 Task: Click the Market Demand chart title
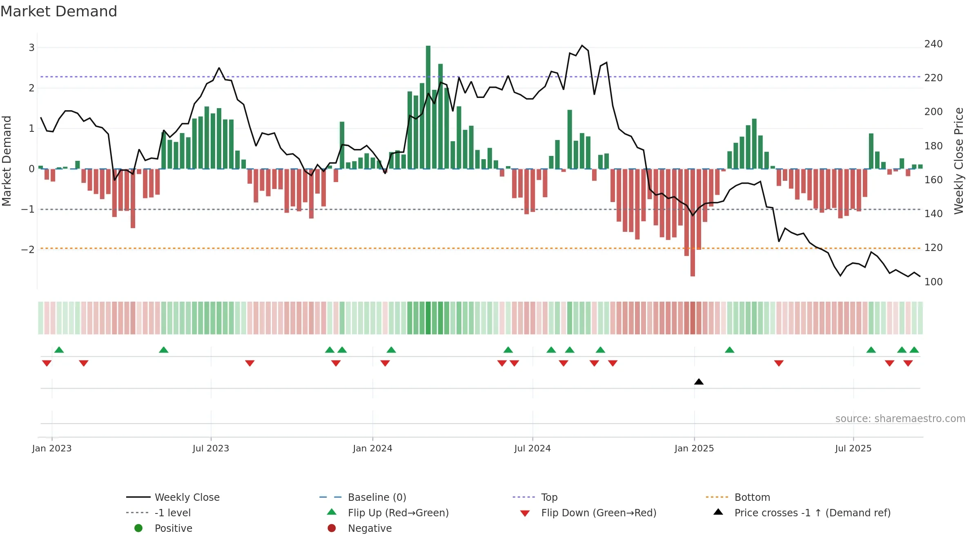59,11
